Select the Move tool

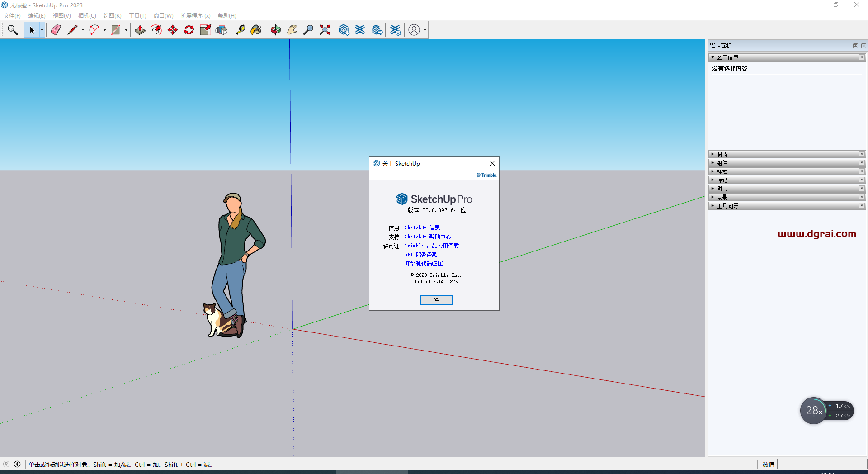click(172, 30)
